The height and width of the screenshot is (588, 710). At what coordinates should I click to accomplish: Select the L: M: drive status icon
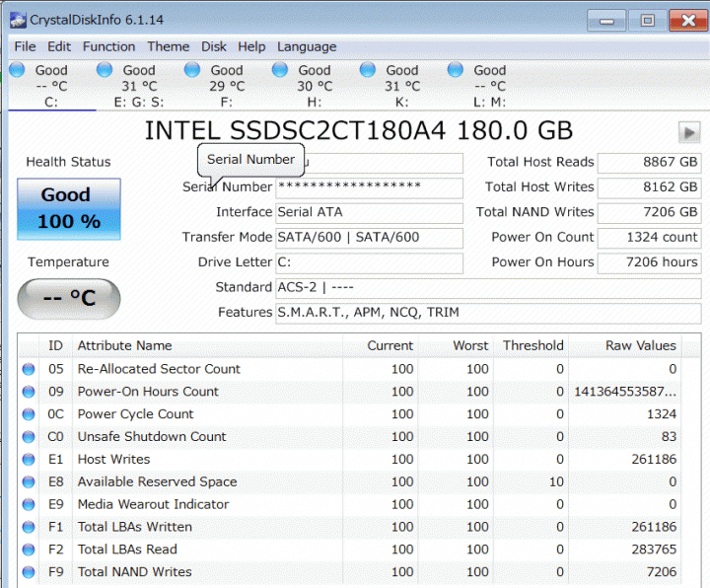(455, 69)
